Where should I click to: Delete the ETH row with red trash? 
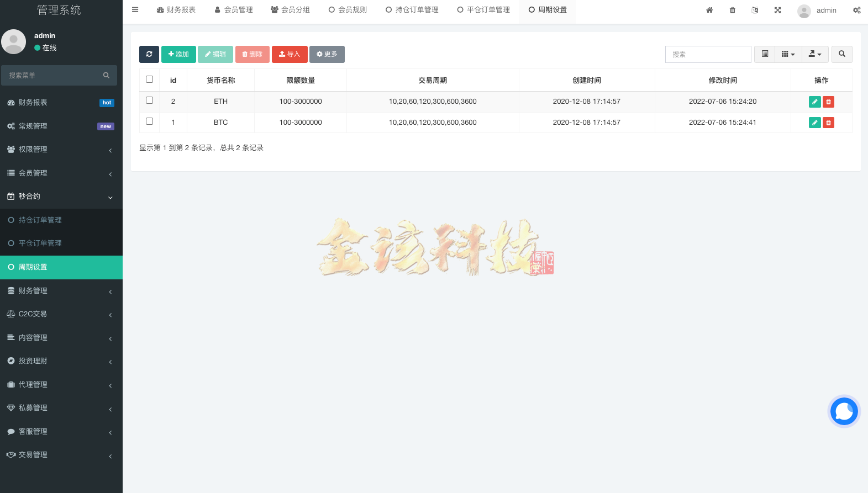[x=828, y=102]
